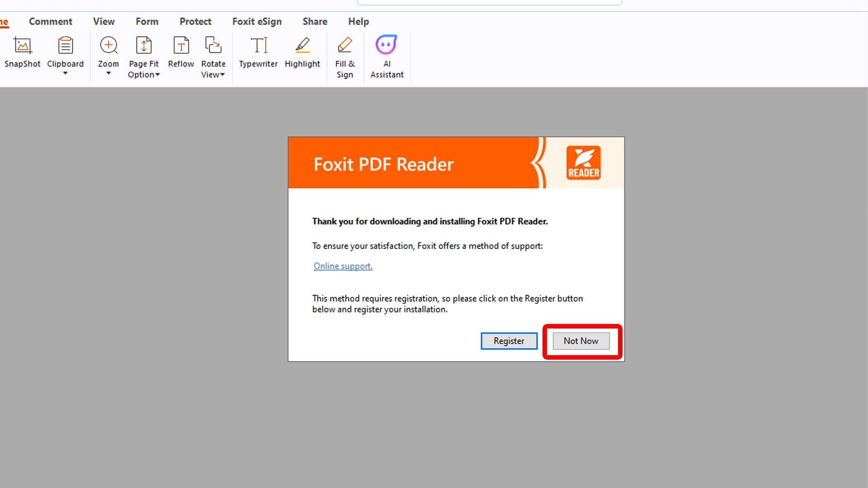Switch to the Share tab
Viewport: 868px width, 488px height.
click(315, 21)
